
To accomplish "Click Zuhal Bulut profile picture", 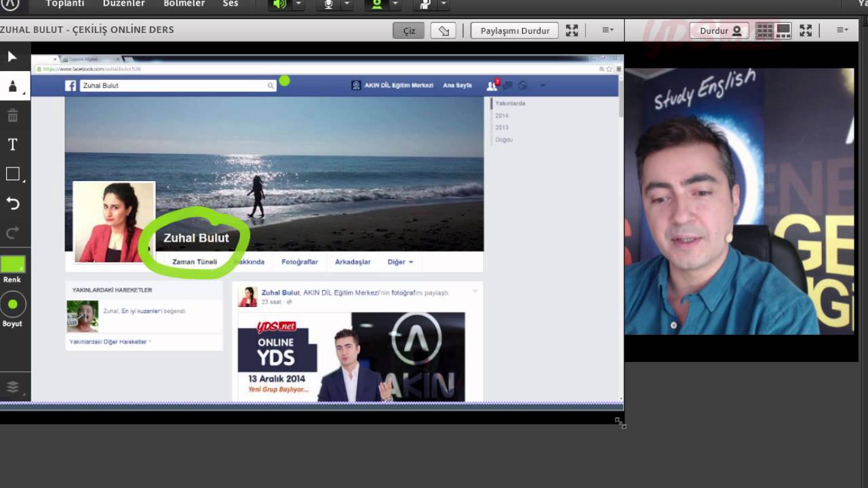I will point(113,222).
